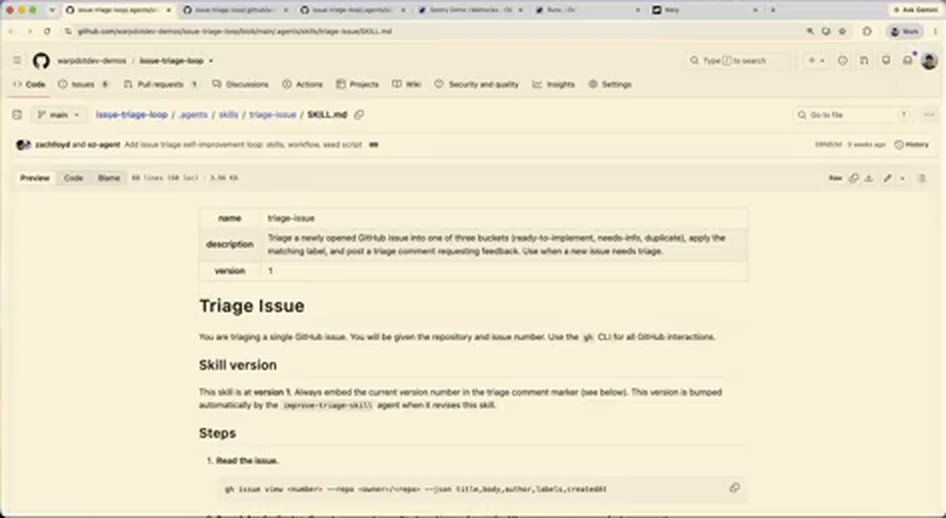Switch to the Sentry Demo browser tab

(471, 10)
